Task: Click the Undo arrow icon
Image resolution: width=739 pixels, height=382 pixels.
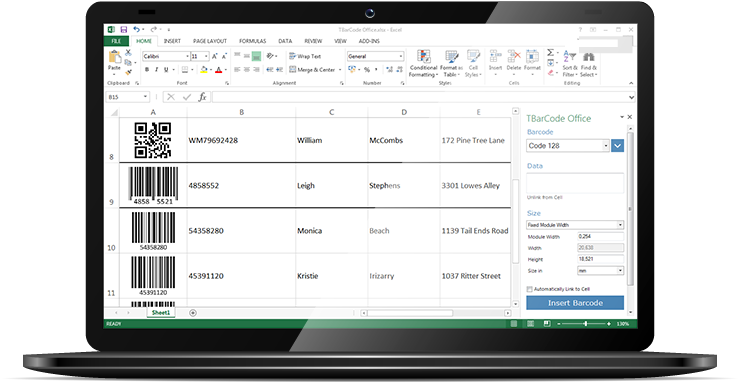Action: click(136, 30)
